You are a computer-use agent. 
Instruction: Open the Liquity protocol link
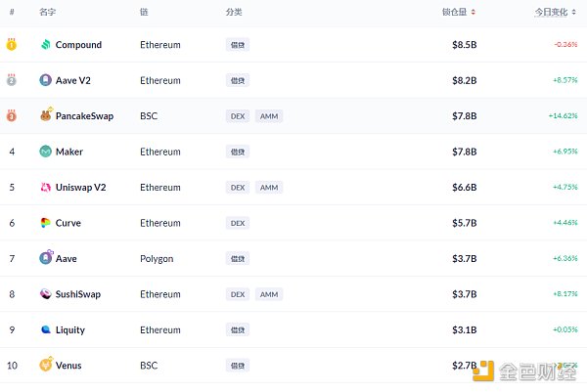(x=70, y=330)
